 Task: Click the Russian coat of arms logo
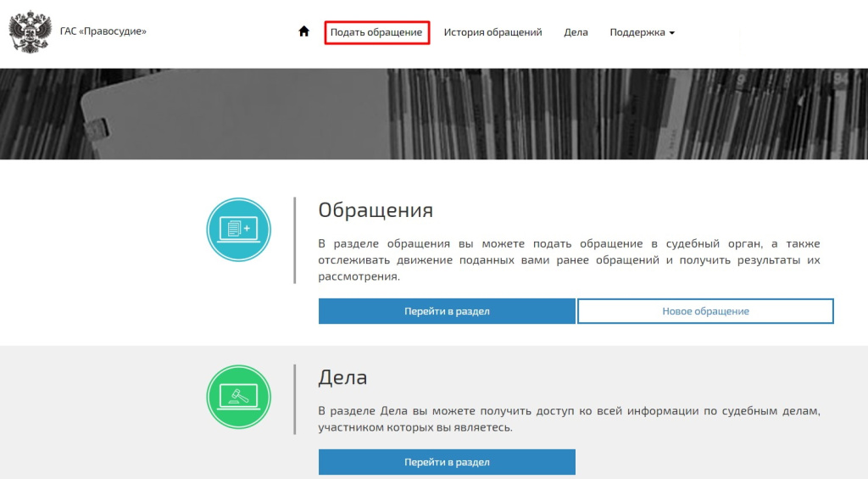click(x=31, y=31)
